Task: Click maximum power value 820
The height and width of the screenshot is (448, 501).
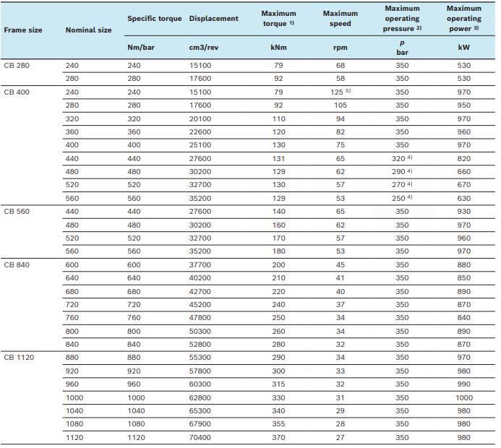Action: pos(464,159)
